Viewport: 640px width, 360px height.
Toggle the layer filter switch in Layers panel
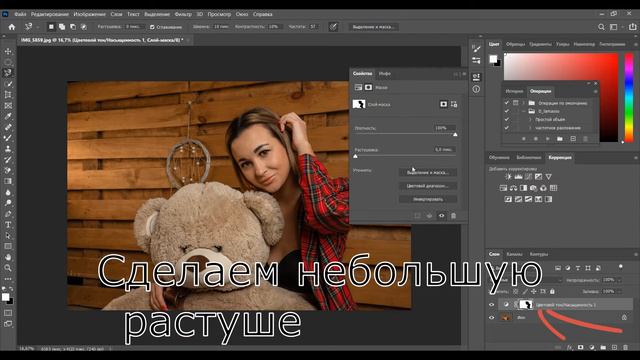click(620, 267)
